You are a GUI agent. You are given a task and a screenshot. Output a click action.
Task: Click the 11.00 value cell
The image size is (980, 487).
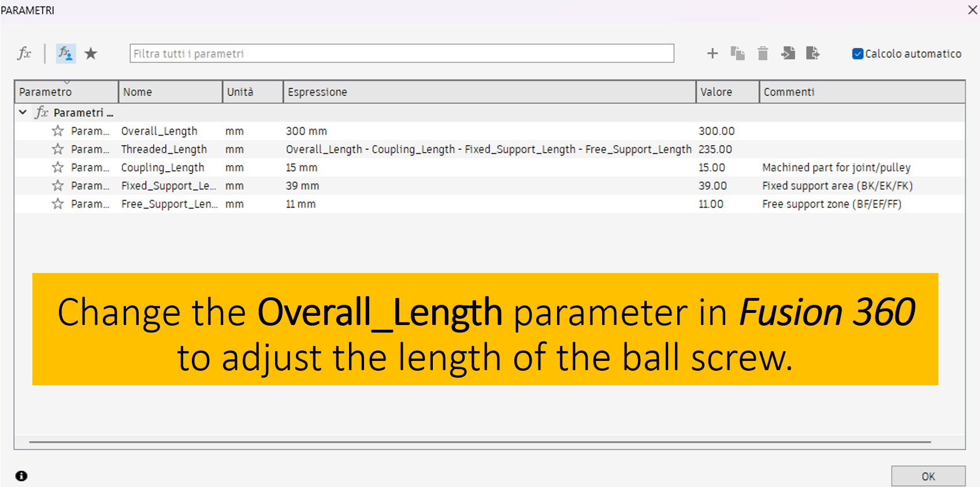tap(711, 204)
